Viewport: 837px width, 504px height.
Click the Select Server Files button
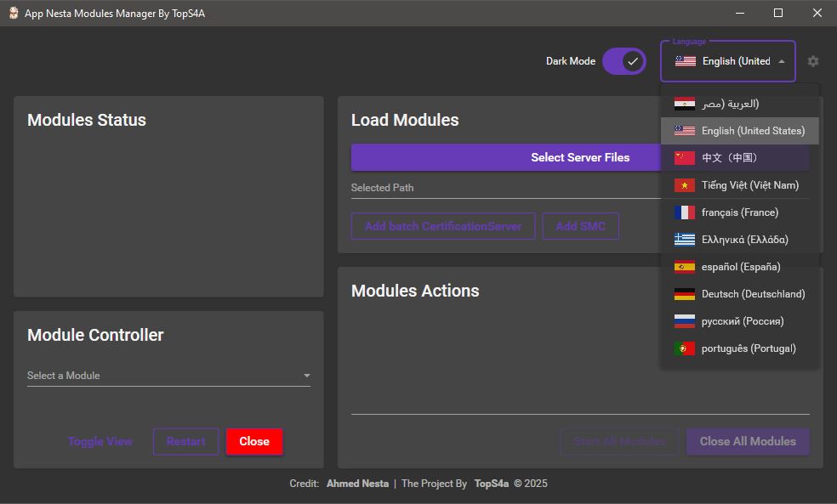point(578,157)
